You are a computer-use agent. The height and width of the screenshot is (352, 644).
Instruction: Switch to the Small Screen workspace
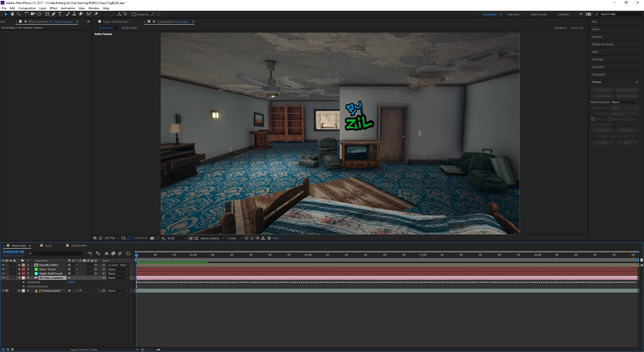pos(538,14)
